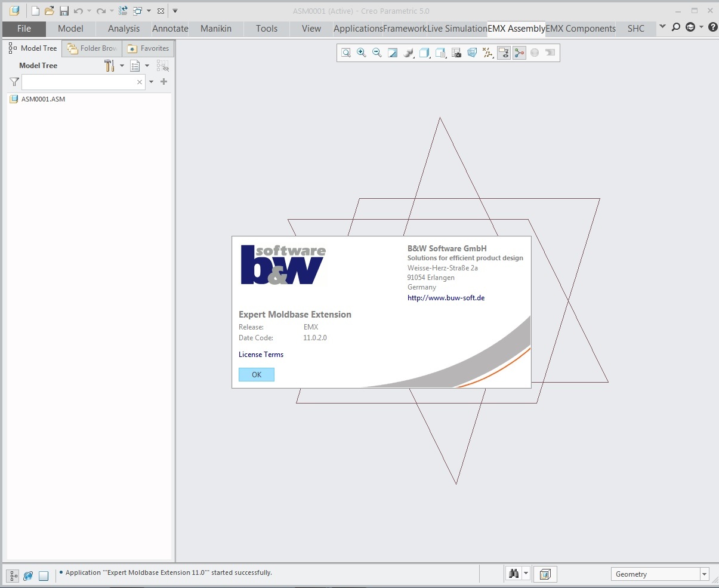Switch to the Tools ribbon tab
Image resolution: width=719 pixels, height=588 pixels.
tap(267, 29)
